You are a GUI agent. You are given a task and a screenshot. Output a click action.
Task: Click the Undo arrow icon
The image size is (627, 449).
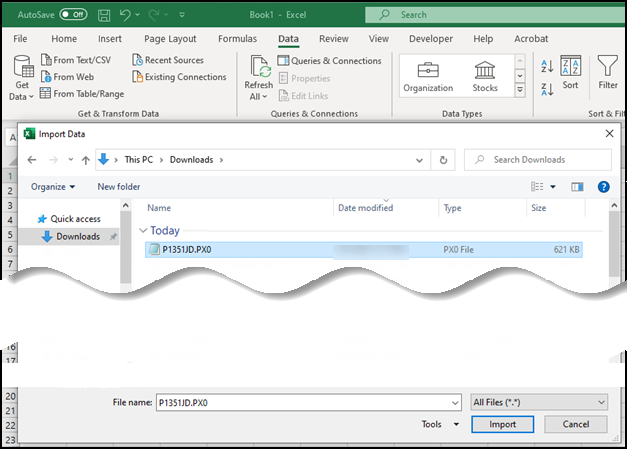[125, 15]
